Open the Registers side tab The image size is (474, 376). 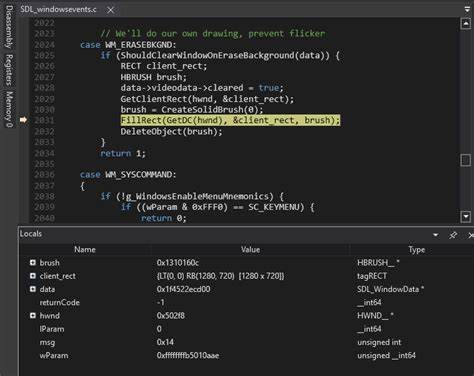pos(9,70)
